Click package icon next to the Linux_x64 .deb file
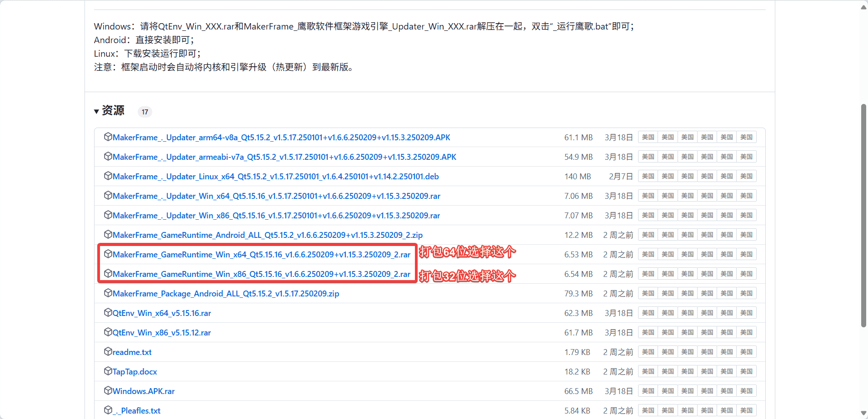 coord(108,176)
